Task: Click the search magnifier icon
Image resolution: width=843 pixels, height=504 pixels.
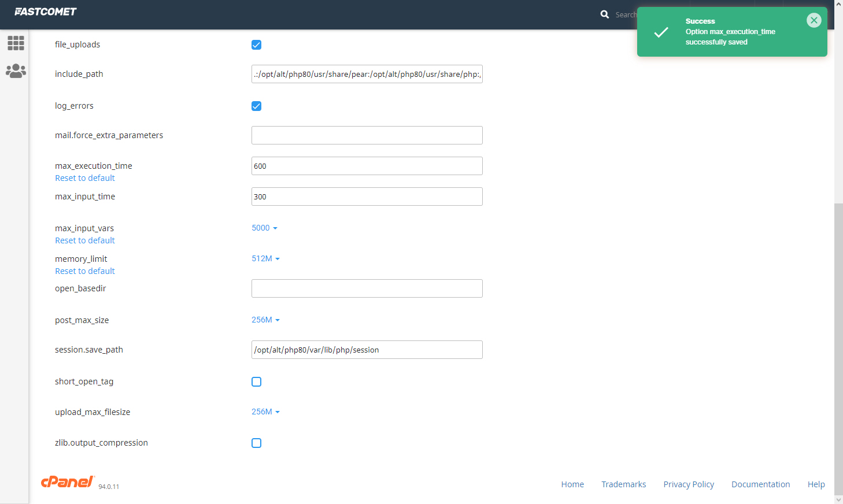Action: [x=605, y=14]
